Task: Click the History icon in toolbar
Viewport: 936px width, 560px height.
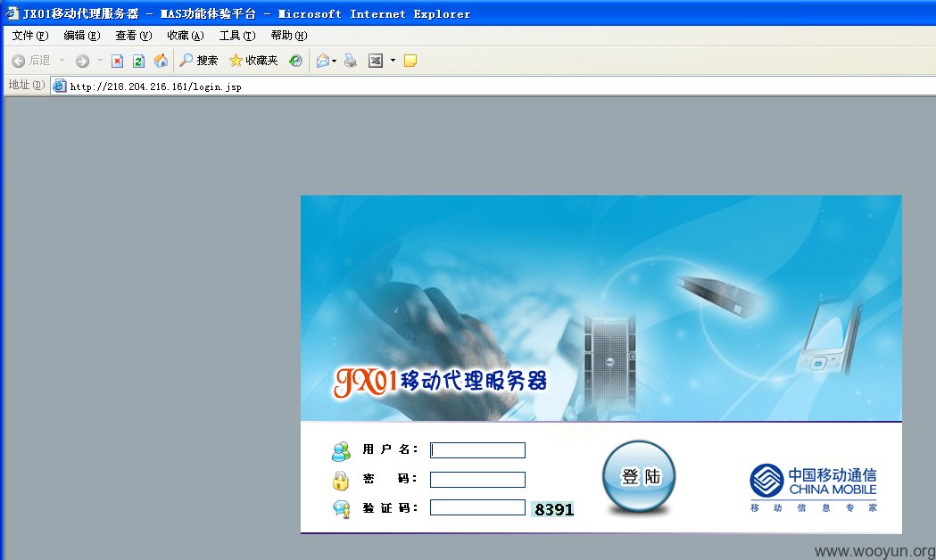Action: coord(295,61)
